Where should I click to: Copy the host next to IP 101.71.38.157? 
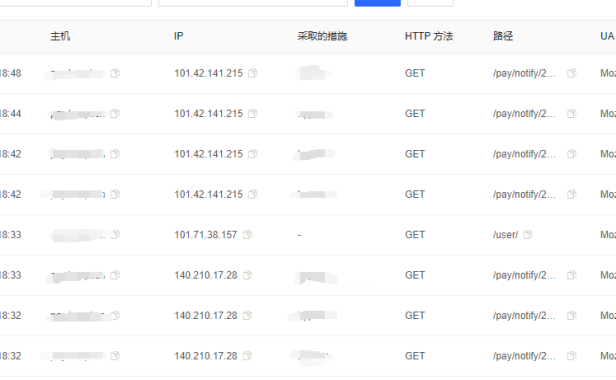(x=115, y=235)
